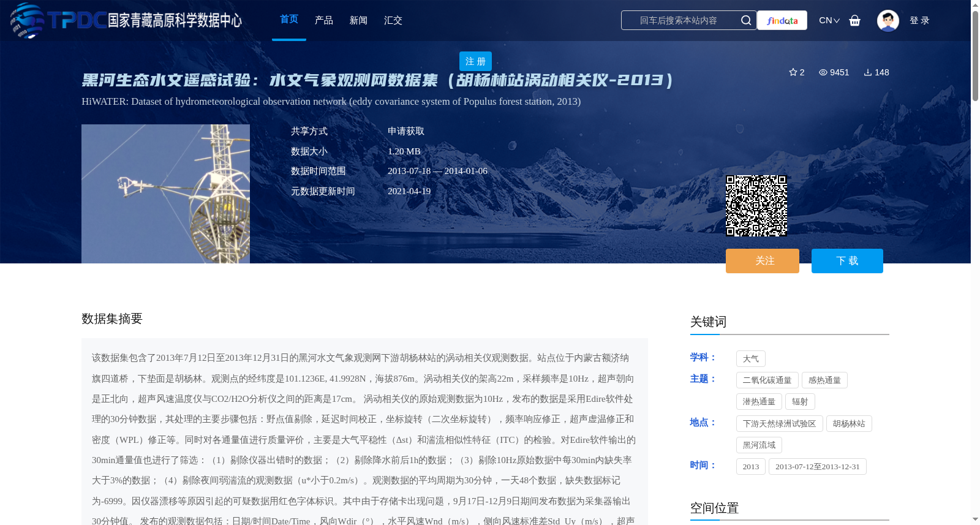The height and width of the screenshot is (525, 980).
Task: Click the 数据集摘要 section heading
Action: pyautogui.click(x=112, y=319)
